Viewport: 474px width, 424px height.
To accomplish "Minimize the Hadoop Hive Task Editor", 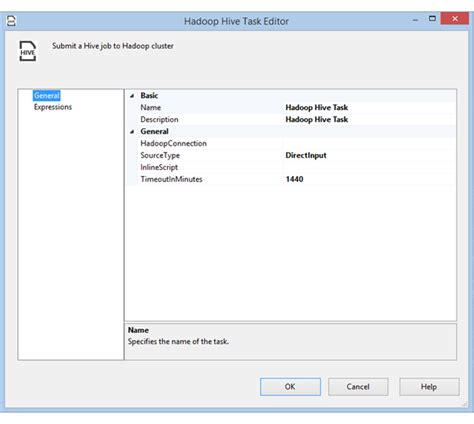I will (415, 20).
